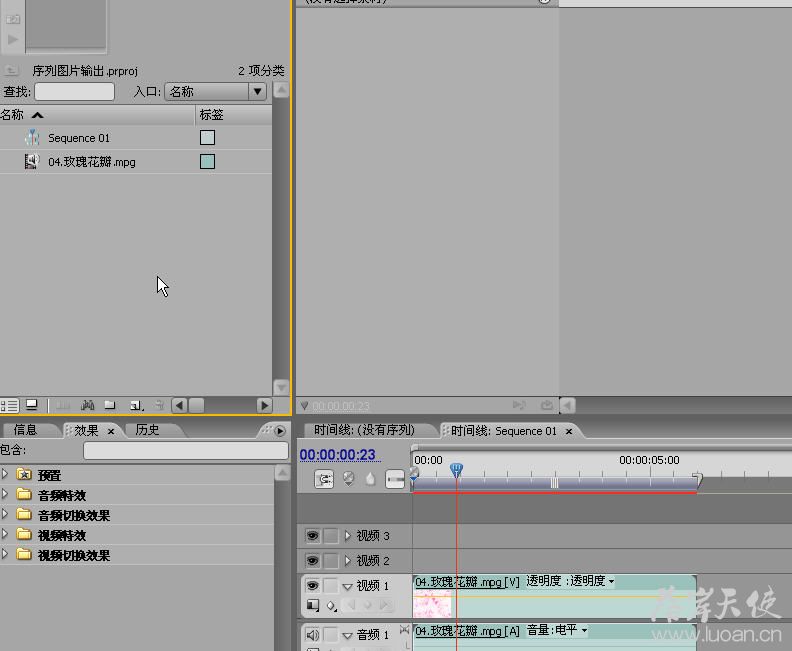792x651 pixels.
Task: Expand the 视频 3 track
Action: (x=348, y=535)
